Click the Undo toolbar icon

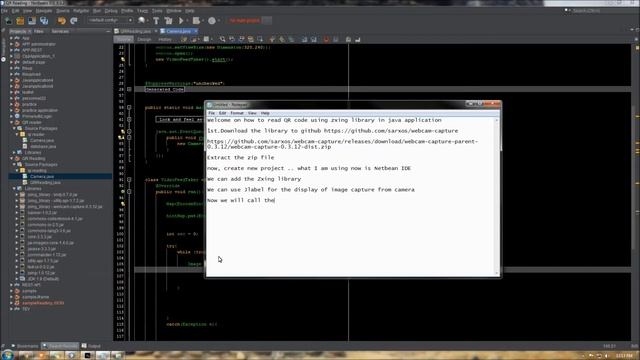[61, 20]
